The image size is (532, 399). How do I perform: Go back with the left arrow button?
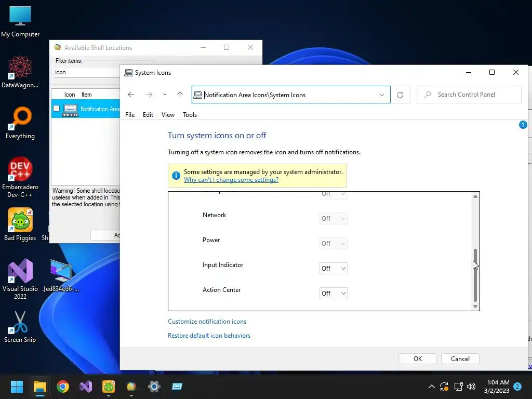[130, 95]
